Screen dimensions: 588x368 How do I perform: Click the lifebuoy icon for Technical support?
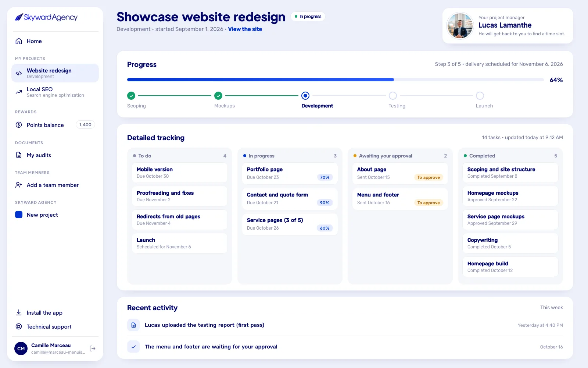(19, 326)
